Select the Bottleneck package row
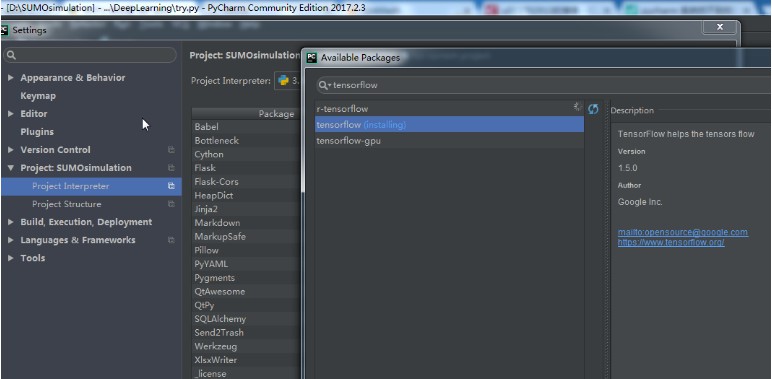This screenshot has width=772, height=379. click(247, 141)
